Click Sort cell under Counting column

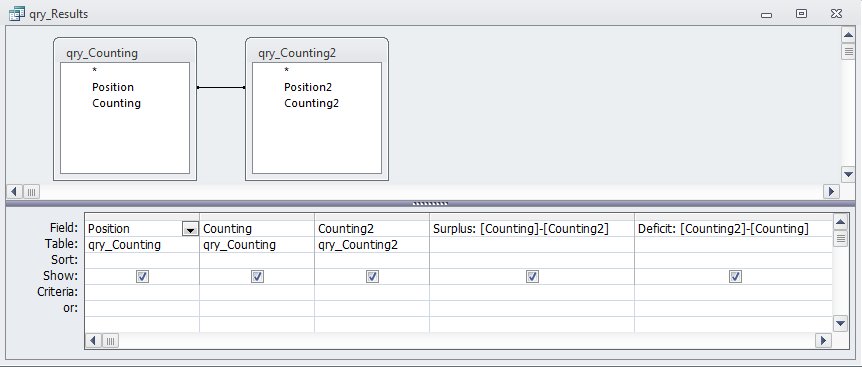click(257, 260)
